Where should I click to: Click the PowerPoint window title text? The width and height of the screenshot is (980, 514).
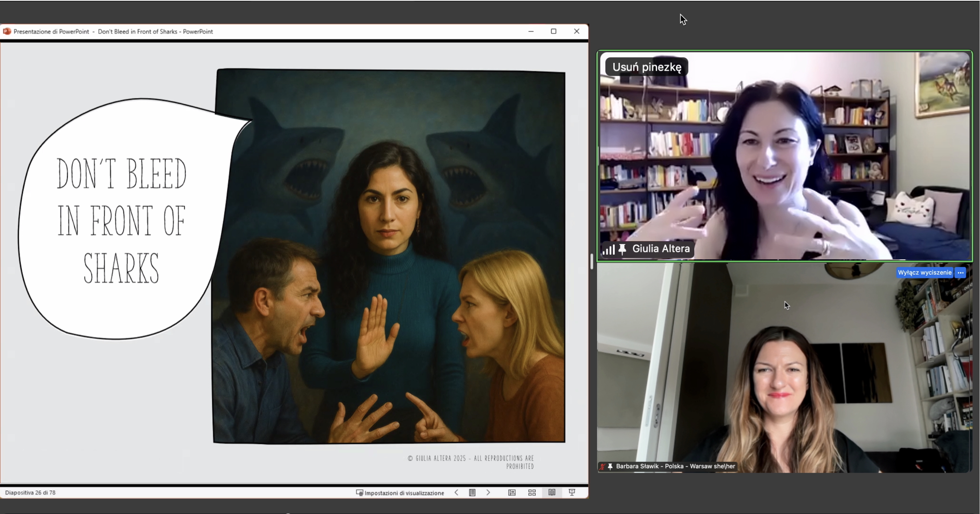tap(113, 31)
